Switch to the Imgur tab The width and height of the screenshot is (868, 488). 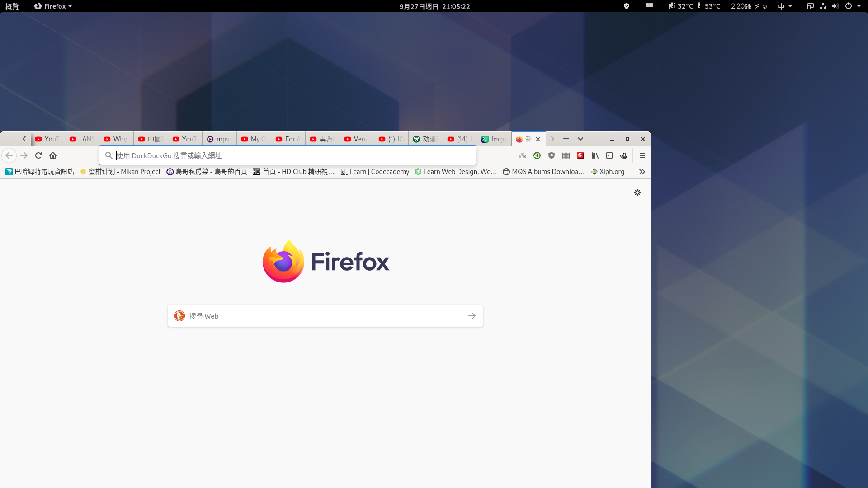[494, 139]
